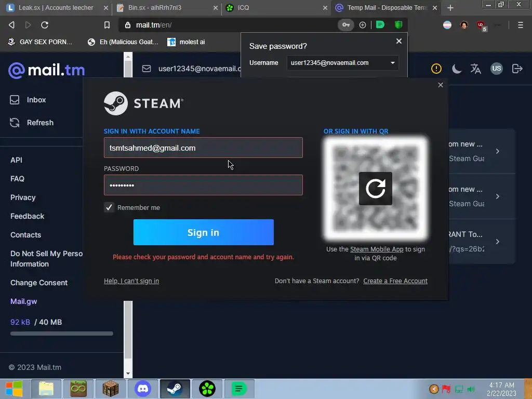Select the Temp Mail tab
The width and height of the screenshot is (532, 399).
click(x=386, y=7)
